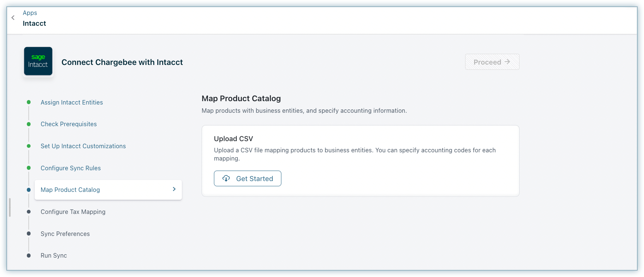Open the Assign Intacct Entities step
The width and height of the screenshot is (644, 277).
pyautogui.click(x=72, y=102)
